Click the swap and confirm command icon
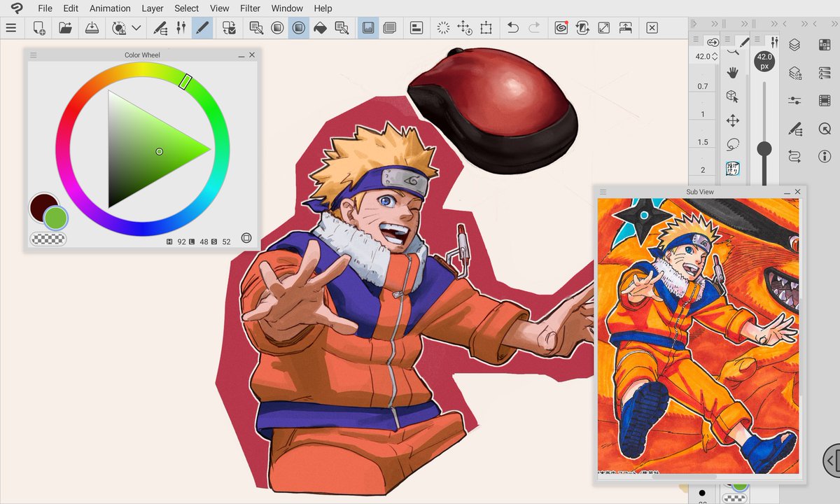 click(x=229, y=28)
